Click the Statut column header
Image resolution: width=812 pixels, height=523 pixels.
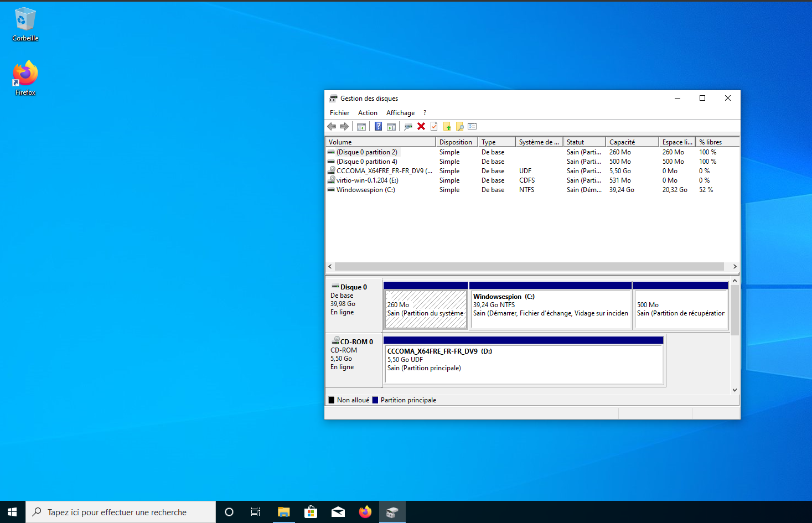pyautogui.click(x=583, y=142)
